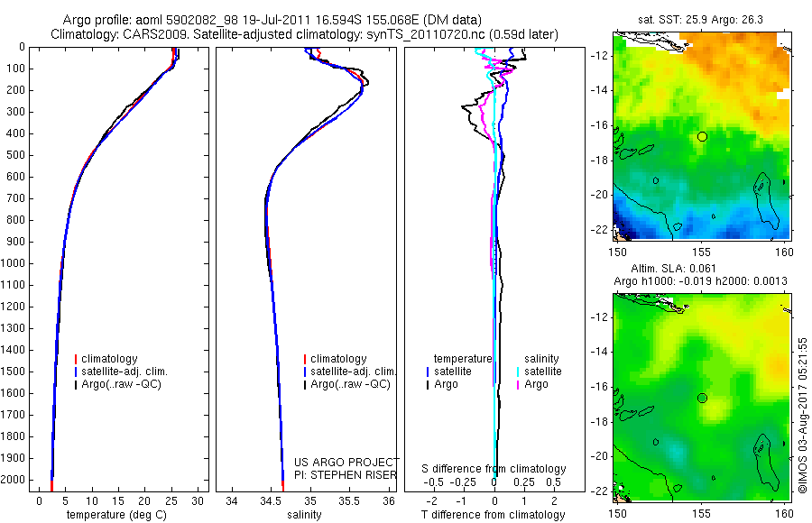Click 'climatology' legend entry in temperature plot
Image resolution: width=812 pixels, height=523 pixels.
[109, 359]
